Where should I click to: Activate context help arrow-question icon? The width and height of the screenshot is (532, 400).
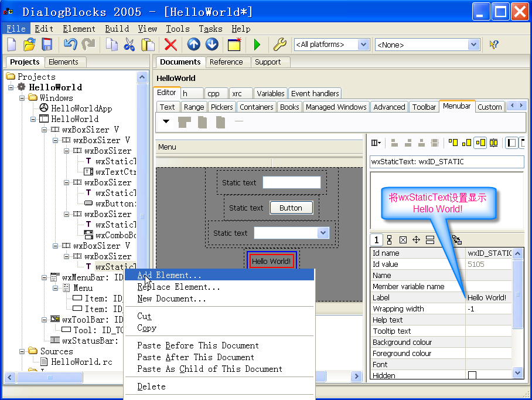point(494,45)
